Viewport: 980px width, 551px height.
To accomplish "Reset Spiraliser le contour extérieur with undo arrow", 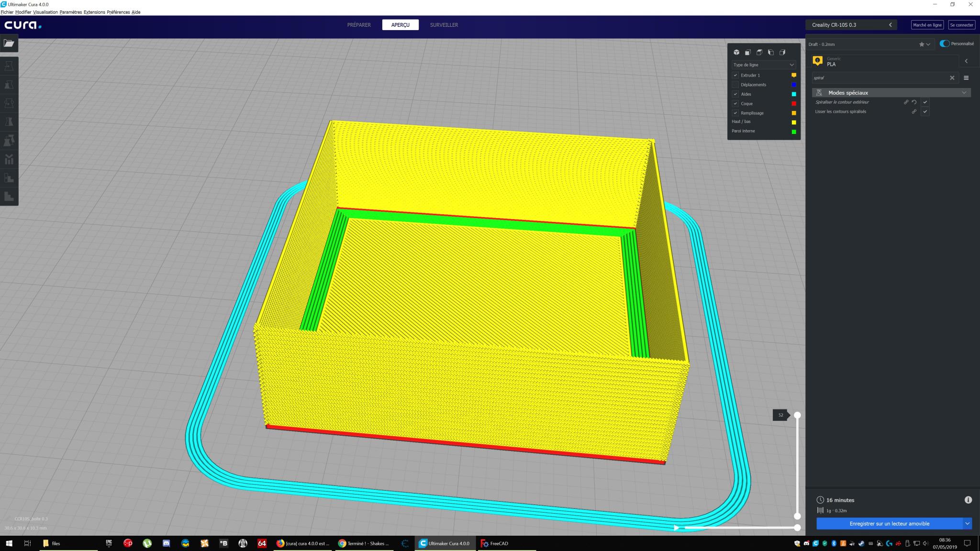I will [914, 102].
